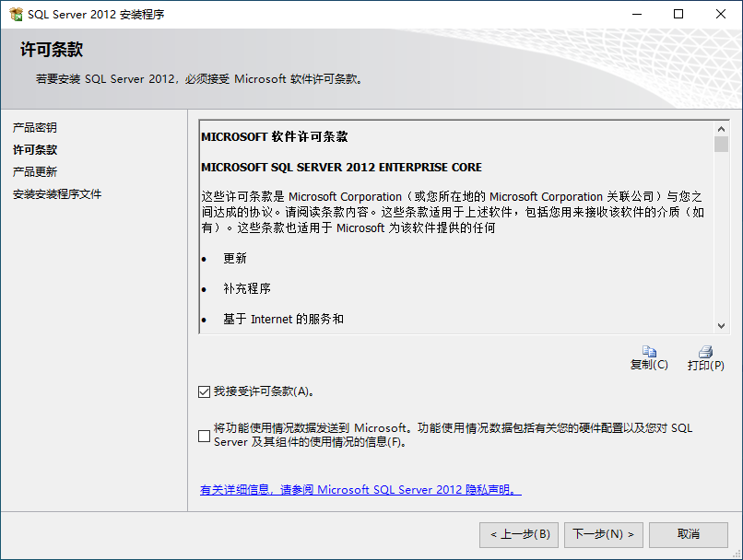Click the 复制(C) label
The height and width of the screenshot is (560, 743).
(649, 365)
